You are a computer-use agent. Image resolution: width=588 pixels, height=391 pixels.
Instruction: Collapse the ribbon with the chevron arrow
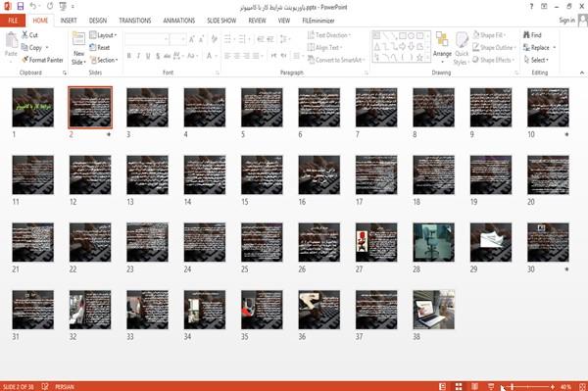582,73
